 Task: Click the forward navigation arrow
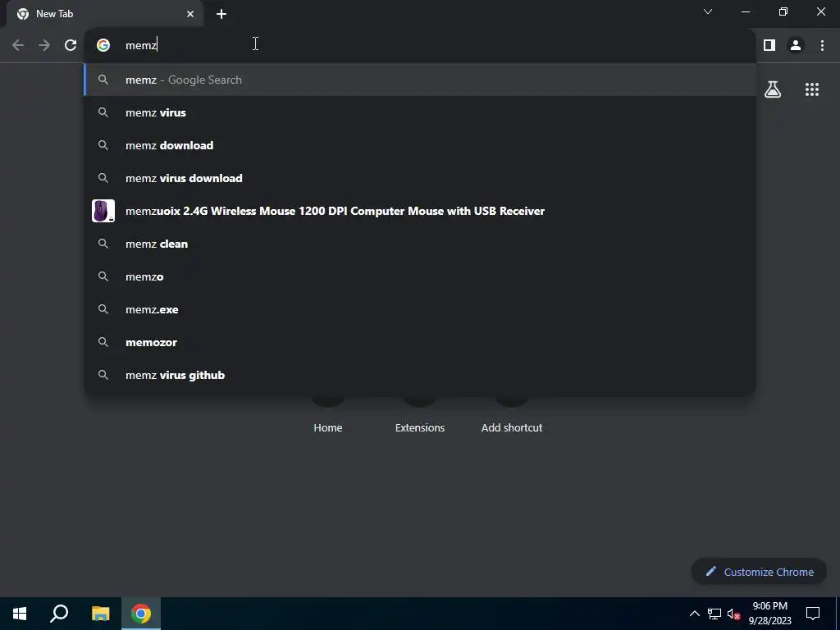click(44, 46)
